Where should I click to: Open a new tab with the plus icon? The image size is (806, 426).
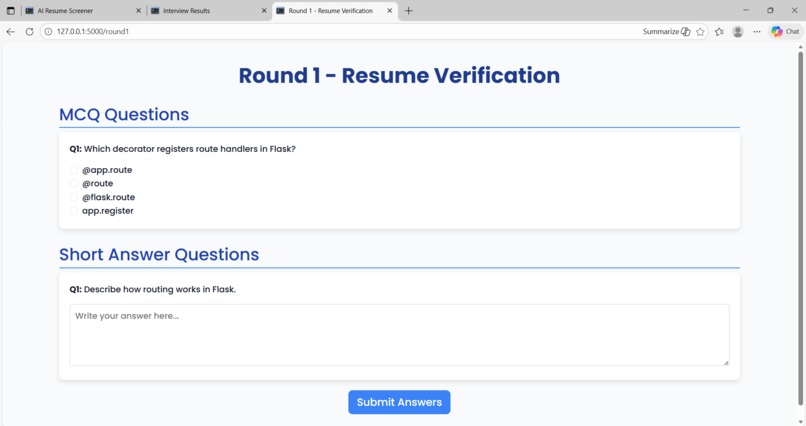tap(409, 10)
